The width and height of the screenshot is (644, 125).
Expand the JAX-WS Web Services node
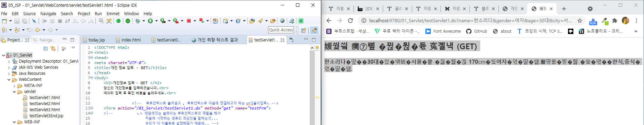[x=9, y=67]
